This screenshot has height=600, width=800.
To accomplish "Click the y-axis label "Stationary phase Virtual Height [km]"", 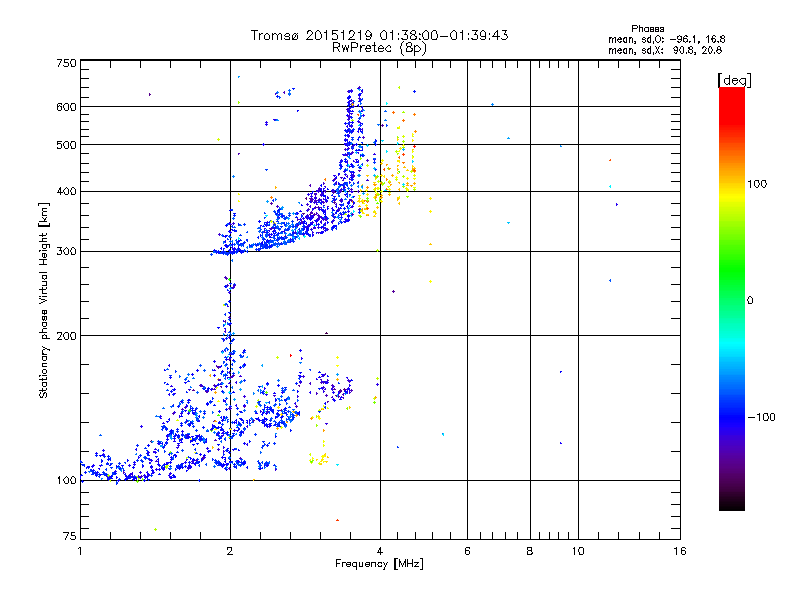I will point(44,300).
